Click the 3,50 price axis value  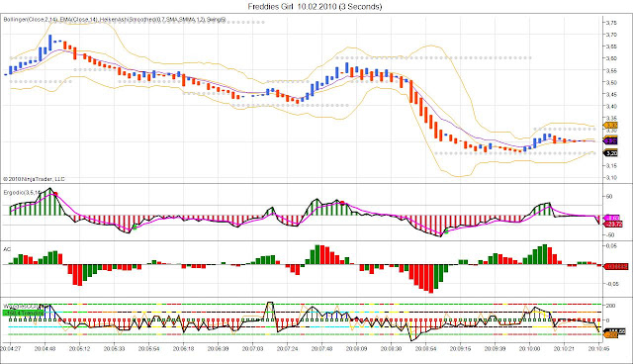(611, 82)
